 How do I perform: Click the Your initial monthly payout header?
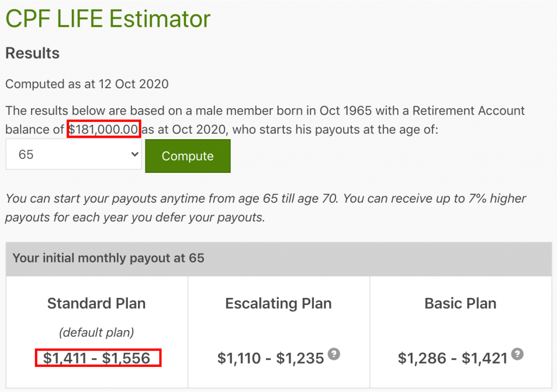click(108, 258)
